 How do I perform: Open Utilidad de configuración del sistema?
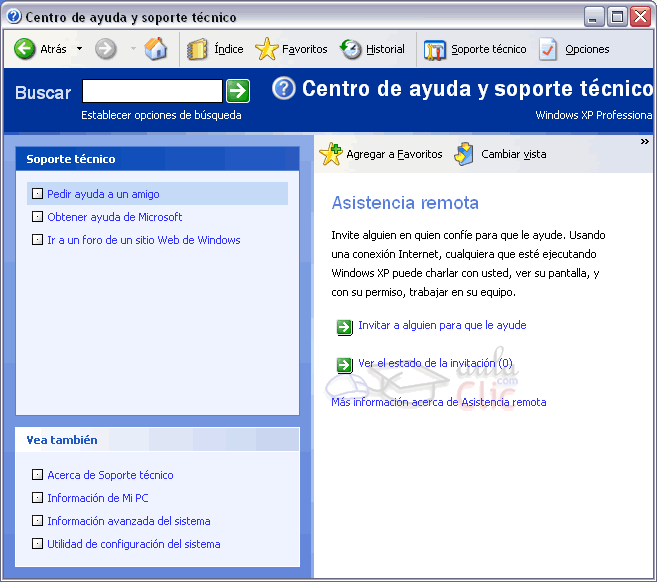[x=133, y=544]
